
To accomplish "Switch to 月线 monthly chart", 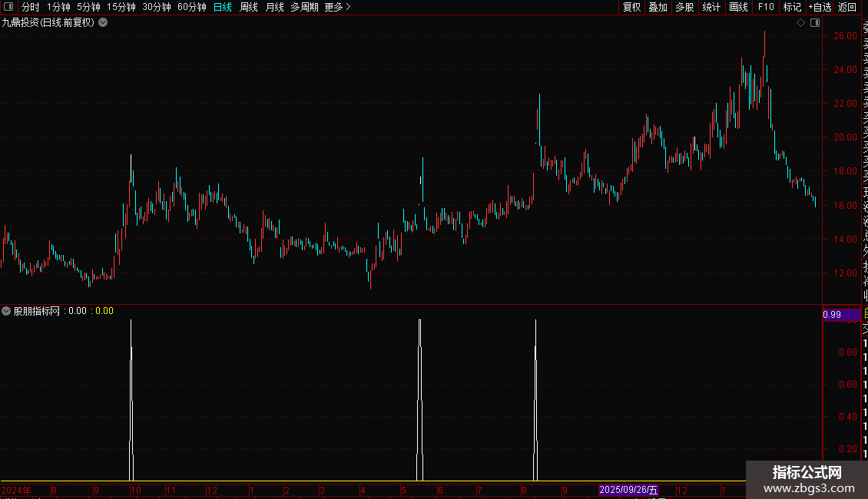I will (274, 7).
